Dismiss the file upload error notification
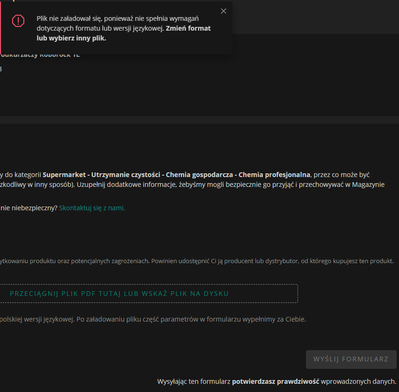 (x=223, y=11)
